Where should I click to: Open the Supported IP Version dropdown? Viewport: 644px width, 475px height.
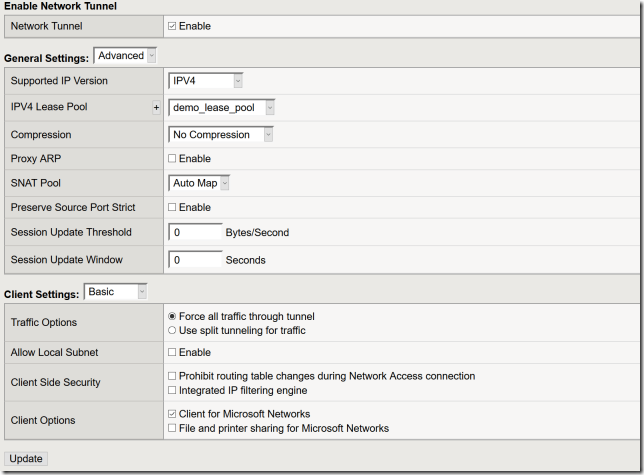pyautogui.click(x=206, y=81)
